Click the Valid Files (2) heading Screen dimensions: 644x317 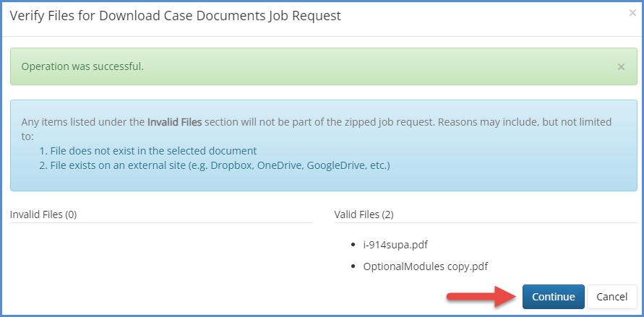(x=364, y=214)
